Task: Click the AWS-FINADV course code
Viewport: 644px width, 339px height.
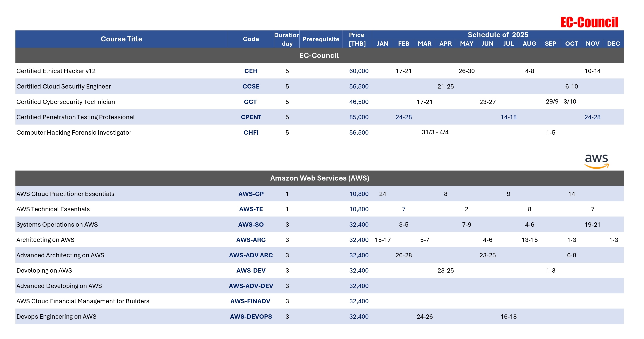Action: point(250,301)
